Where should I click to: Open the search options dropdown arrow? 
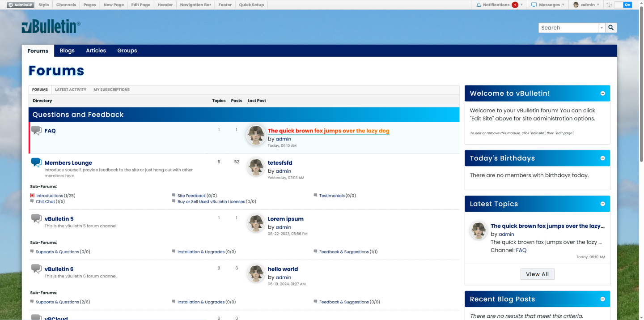point(602,28)
